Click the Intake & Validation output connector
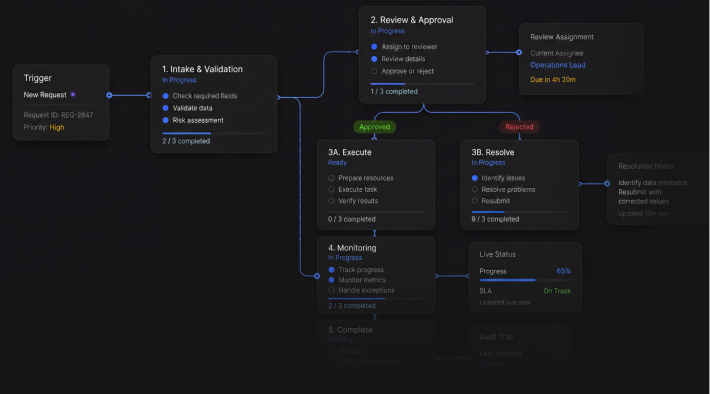The image size is (710, 394). (278, 97)
